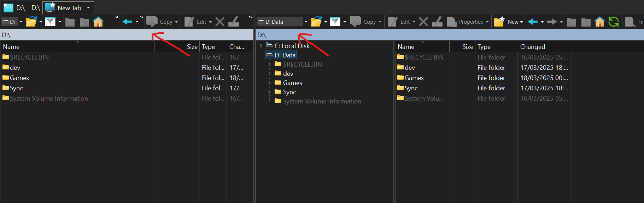Click the right pane's home directory icon

coord(599,22)
